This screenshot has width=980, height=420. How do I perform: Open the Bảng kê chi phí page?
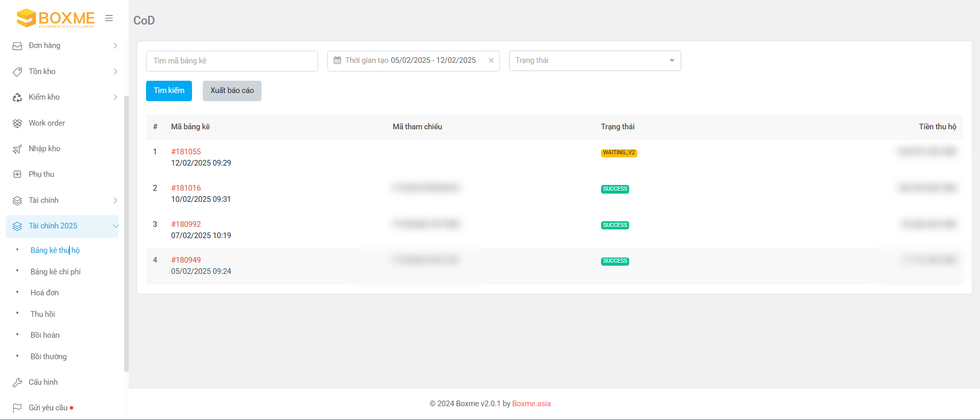pos(56,272)
